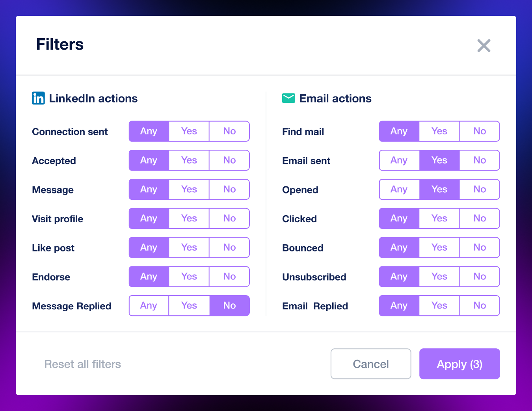Set Find mail filter to Yes
Screen dimensions: 532x411
[x=439, y=131]
